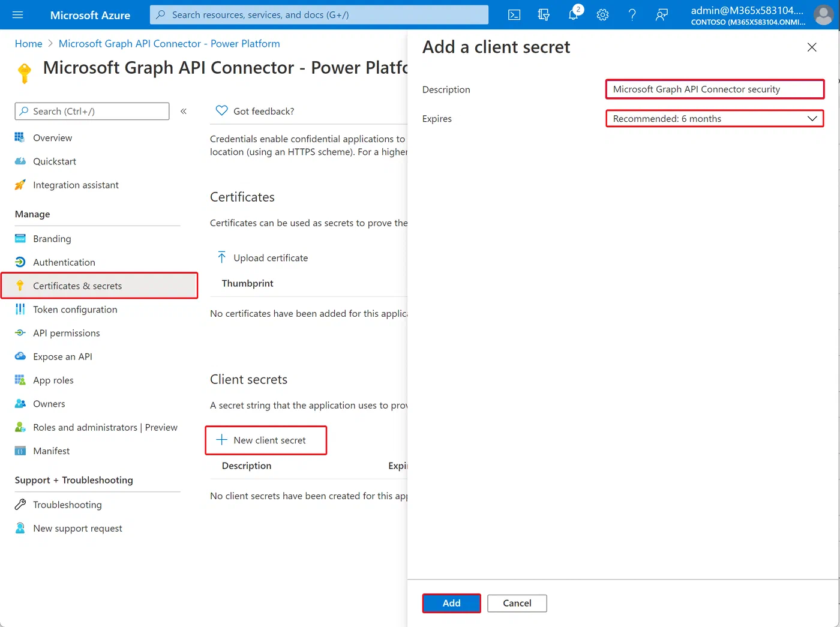Click the Expose an API icon
This screenshot has width=840, height=627.
pos(20,356)
